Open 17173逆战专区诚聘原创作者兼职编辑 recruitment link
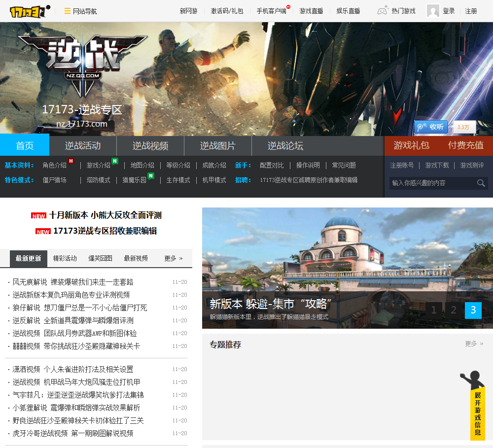The width and height of the screenshot is (493, 448). coord(309,180)
